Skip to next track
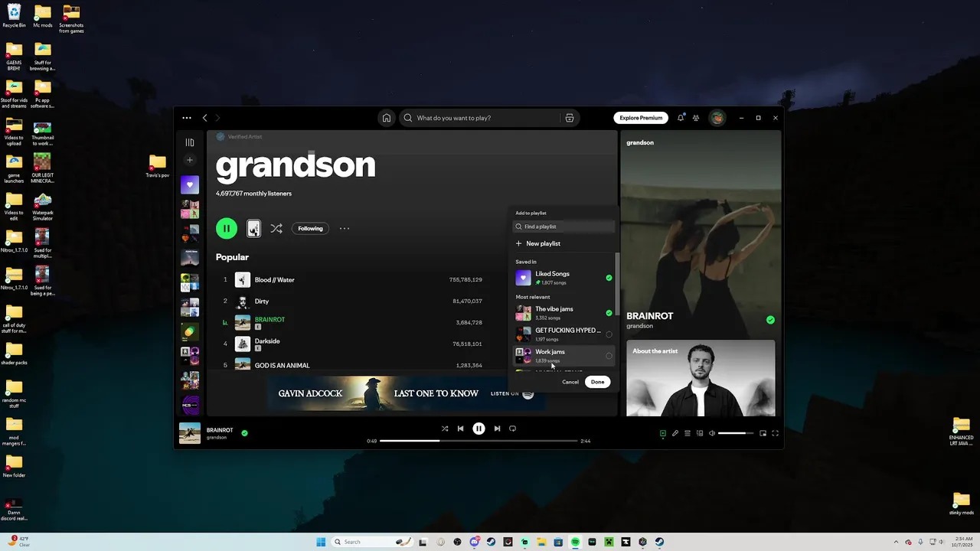 (497, 429)
